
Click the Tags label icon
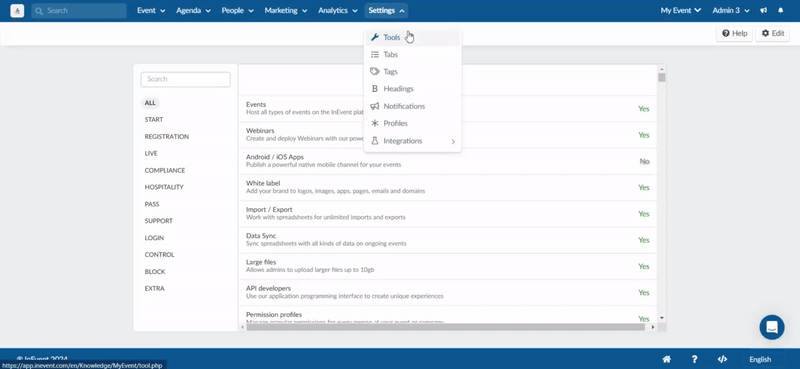click(x=374, y=71)
